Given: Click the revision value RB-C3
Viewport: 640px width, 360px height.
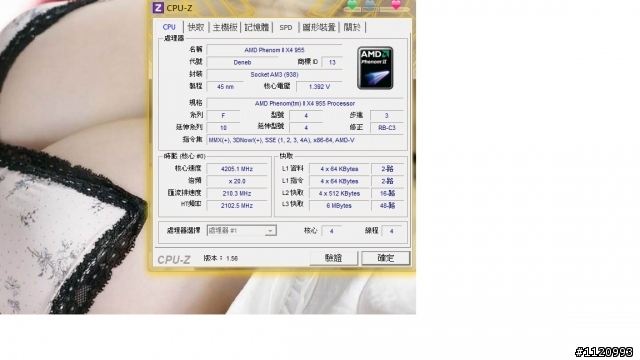Looking at the screenshot, I should [x=387, y=128].
